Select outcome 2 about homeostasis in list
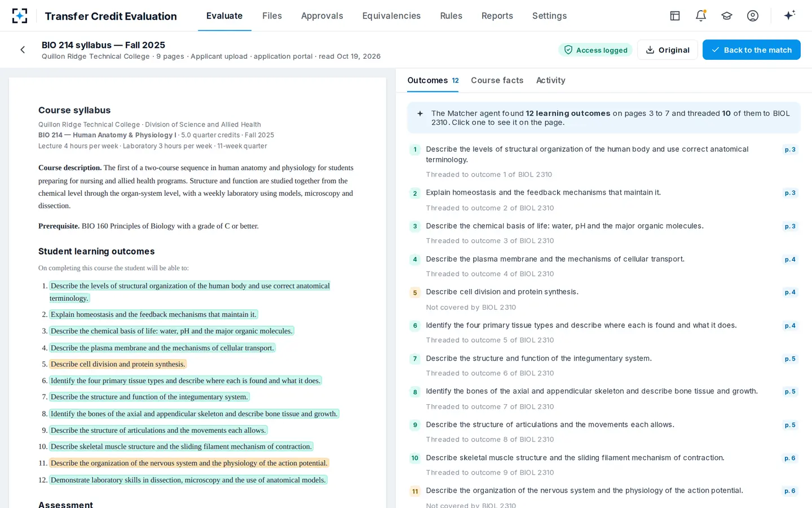This screenshot has height=508, width=812. 603,200
